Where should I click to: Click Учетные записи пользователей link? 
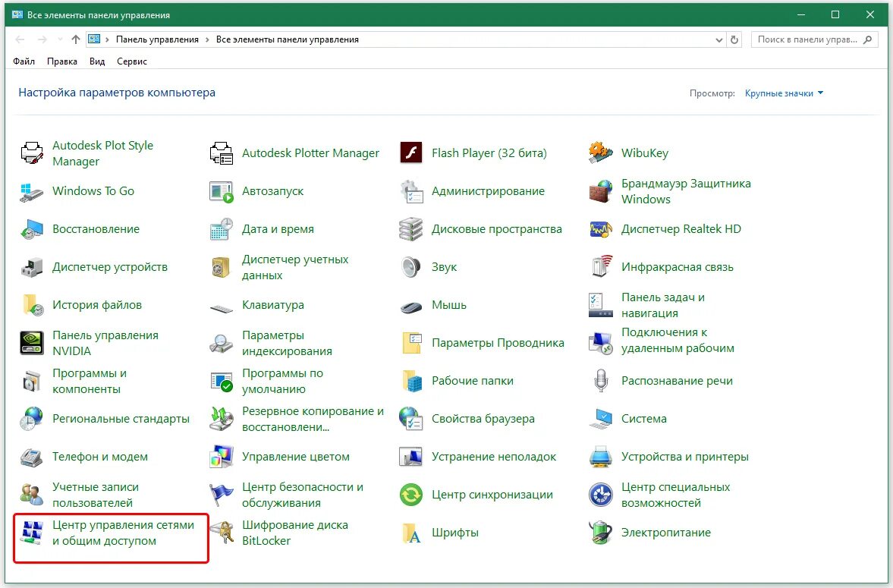pyautogui.click(x=95, y=495)
